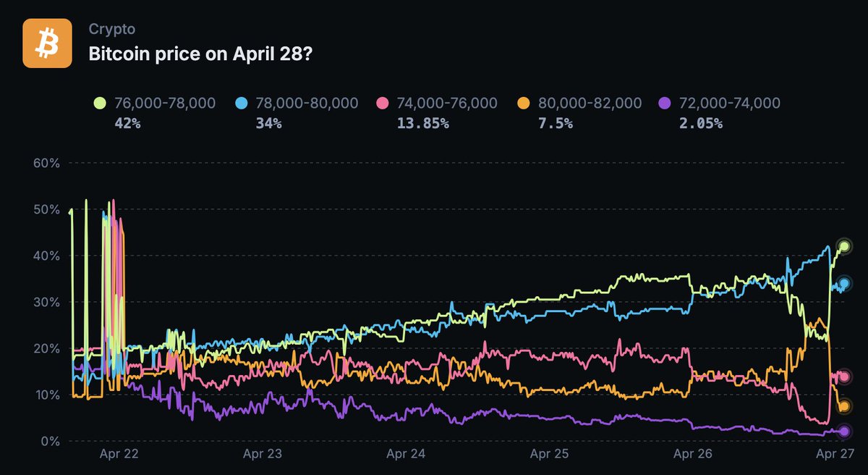This screenshot has width=868, height=475.
Task: Click the market title "Bitcoin price on April 28?"
Action: [x=200, y=54]
